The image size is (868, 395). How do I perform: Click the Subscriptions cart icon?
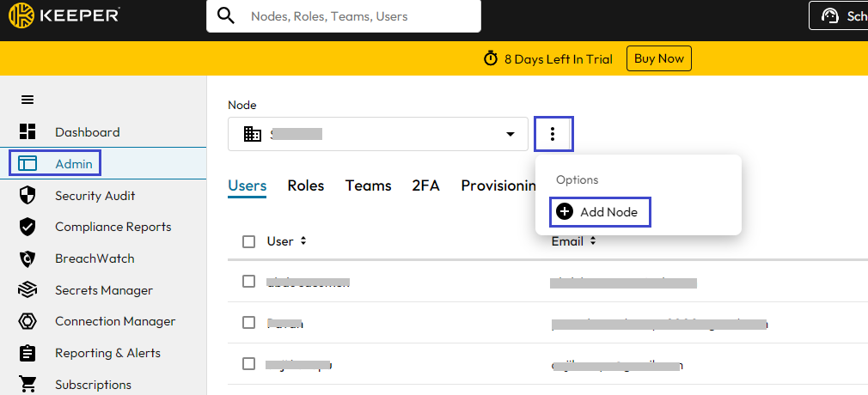(x=28, y=385)
